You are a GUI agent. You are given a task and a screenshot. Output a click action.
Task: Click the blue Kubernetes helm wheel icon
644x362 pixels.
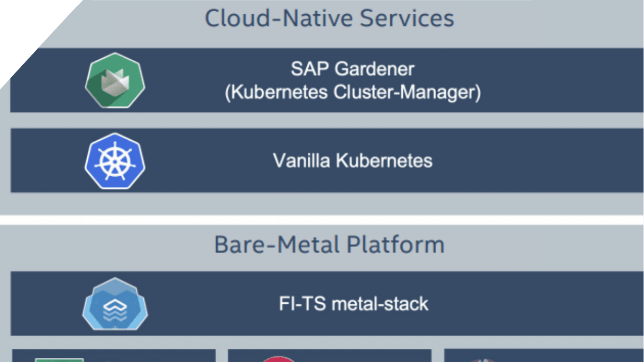pos(115,161)
